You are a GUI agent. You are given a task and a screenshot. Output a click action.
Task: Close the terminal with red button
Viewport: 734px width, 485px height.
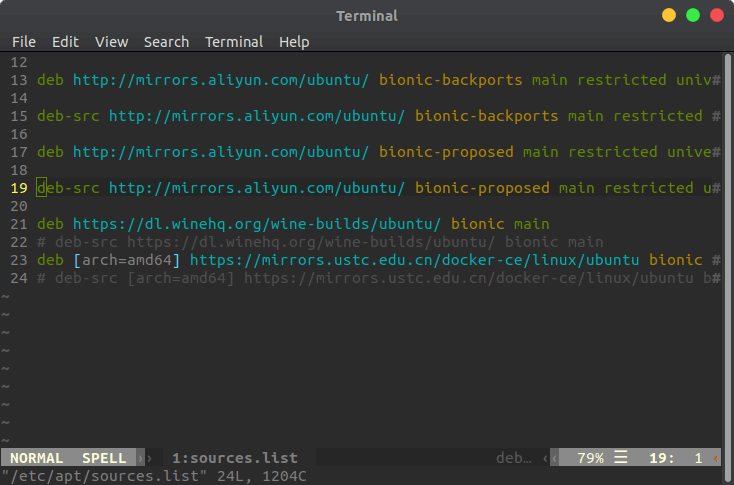coord(717,15)
